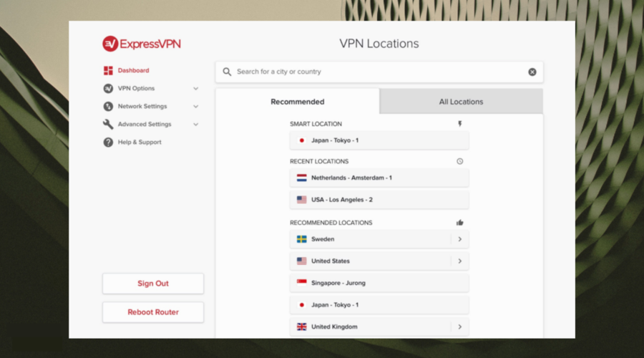644x358 pixels.
Task: Click the Japan flag in Smart Location
Action: click(x=301, y=140)
